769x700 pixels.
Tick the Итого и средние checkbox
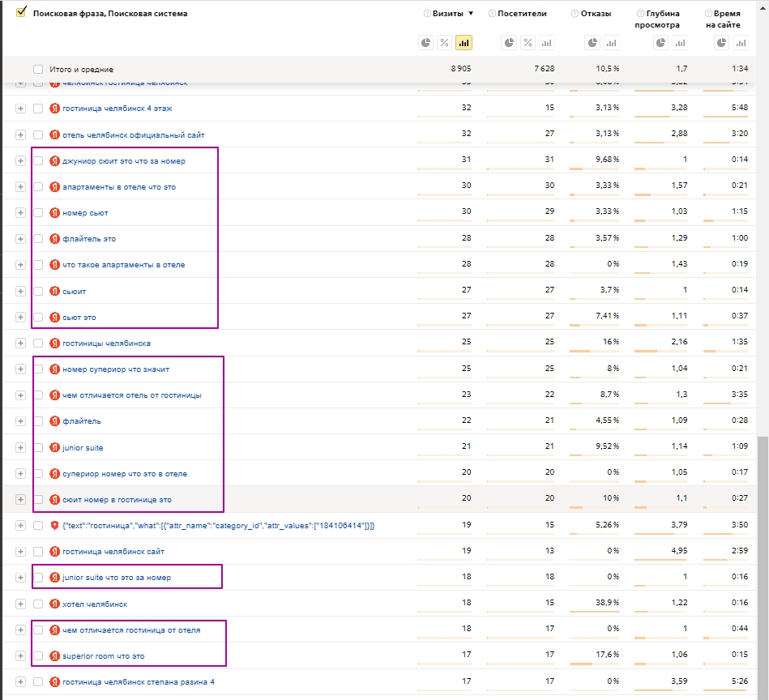(38, 70)
